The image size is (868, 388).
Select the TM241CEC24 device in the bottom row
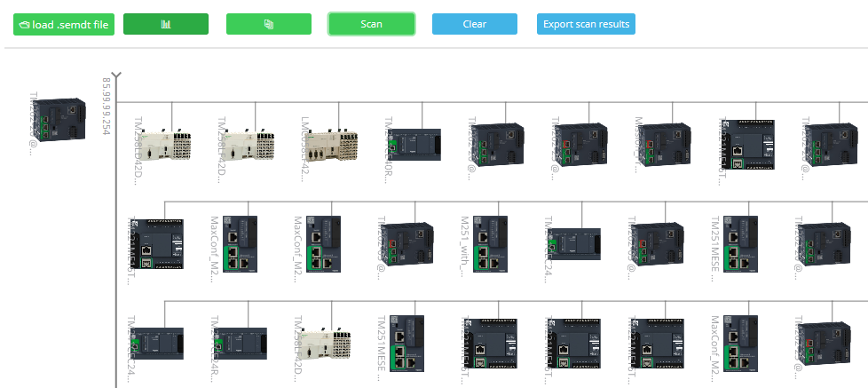coord(158,344)
